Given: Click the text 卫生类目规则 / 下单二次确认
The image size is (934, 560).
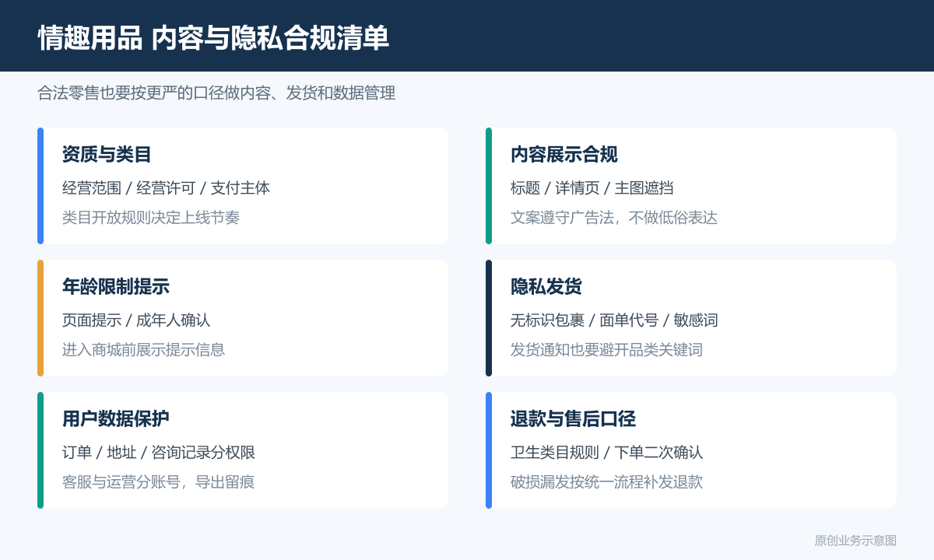Looking at the screenshot, I should coord(606,452).
